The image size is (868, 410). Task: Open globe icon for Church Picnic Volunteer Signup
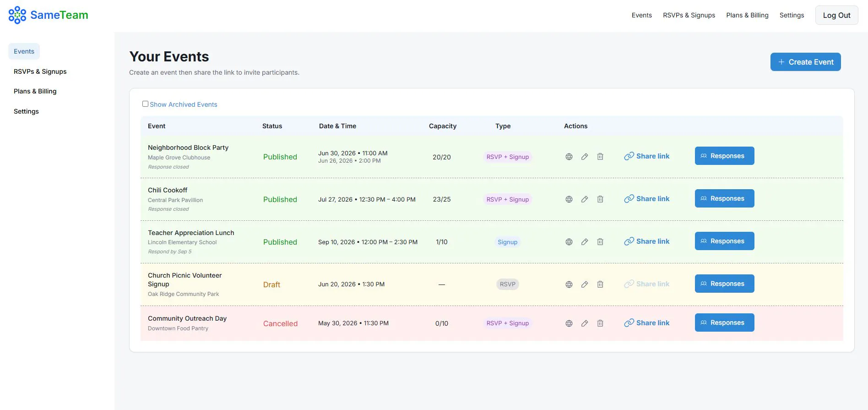click(569, 284)
